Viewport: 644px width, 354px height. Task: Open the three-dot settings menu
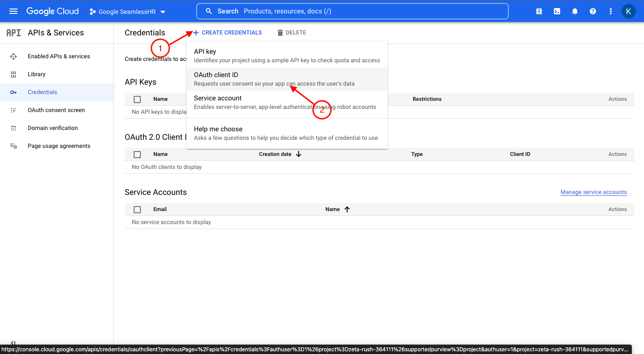click(x=610, y=12)
